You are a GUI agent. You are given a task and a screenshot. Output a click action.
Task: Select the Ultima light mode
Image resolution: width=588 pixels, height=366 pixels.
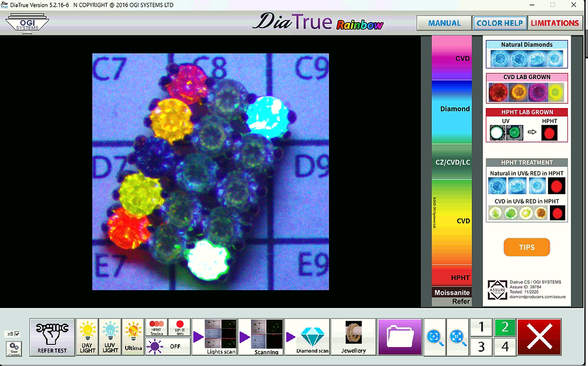(133, 338)
